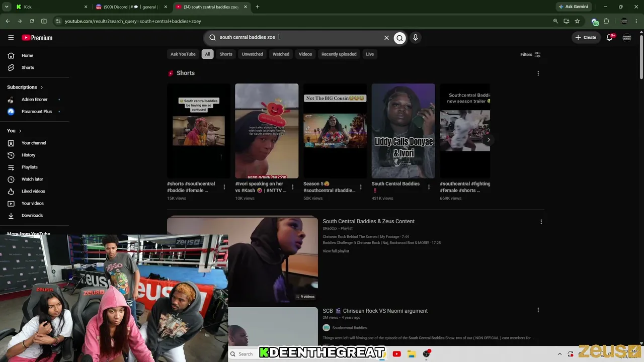
Task: Open Adrien Broner subscription channel
Action: (x=34, y=100)
